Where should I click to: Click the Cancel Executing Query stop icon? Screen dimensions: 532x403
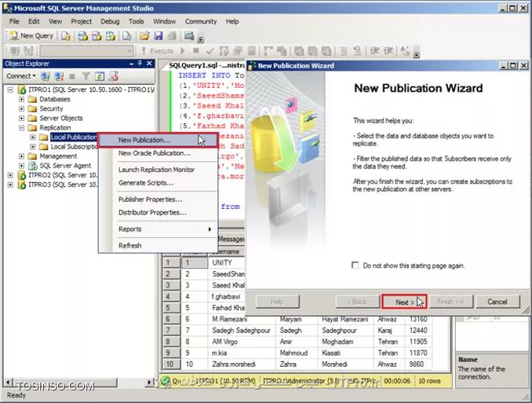tap(195, 51)
